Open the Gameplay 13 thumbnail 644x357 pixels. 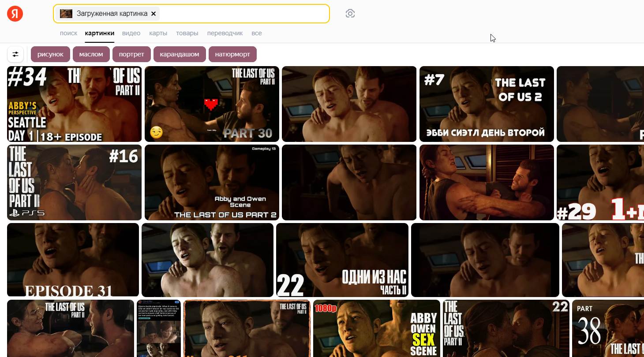click(x=212, y=182)
